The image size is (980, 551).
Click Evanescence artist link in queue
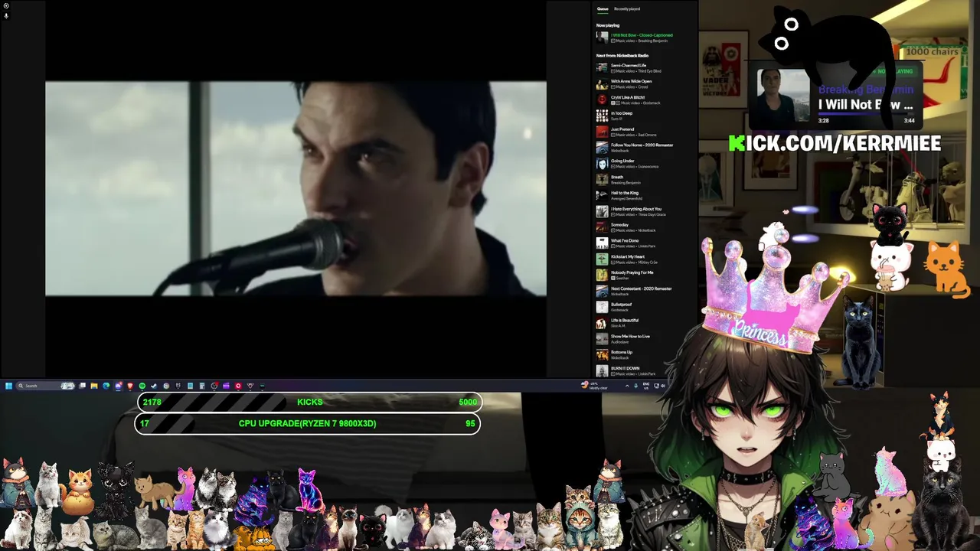648,167
